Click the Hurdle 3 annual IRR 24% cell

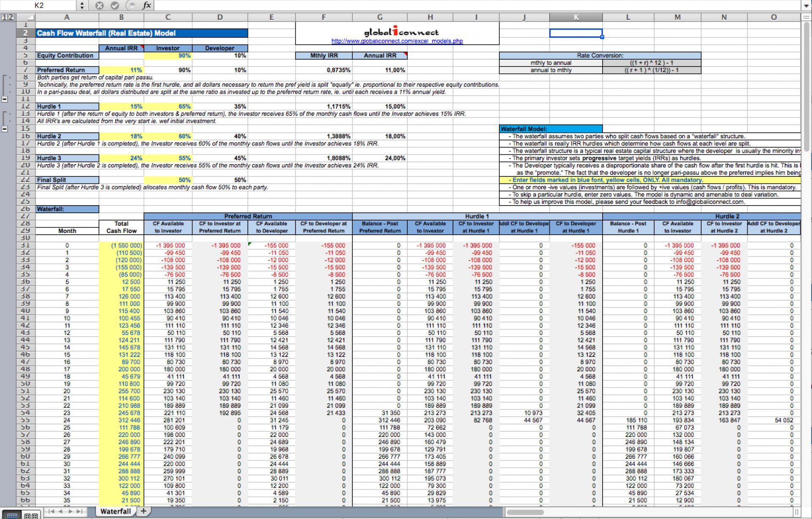pyautogui.click(x=121, y=158)
